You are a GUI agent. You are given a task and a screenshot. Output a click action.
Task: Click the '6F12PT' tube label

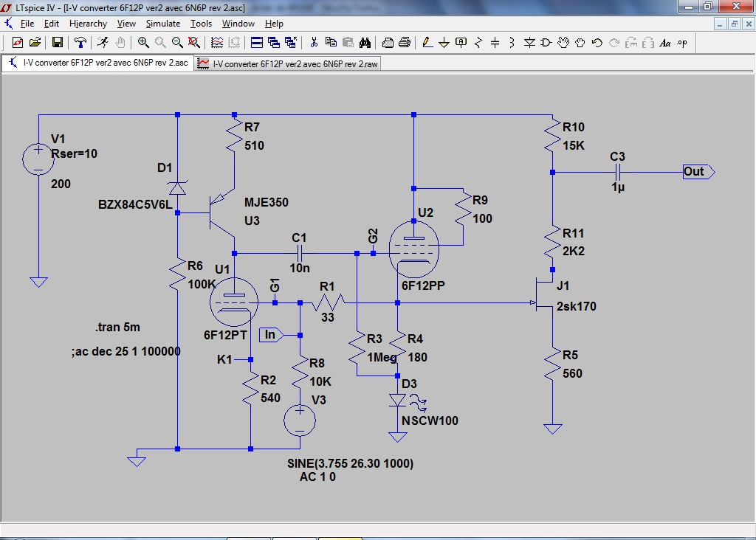225,335
